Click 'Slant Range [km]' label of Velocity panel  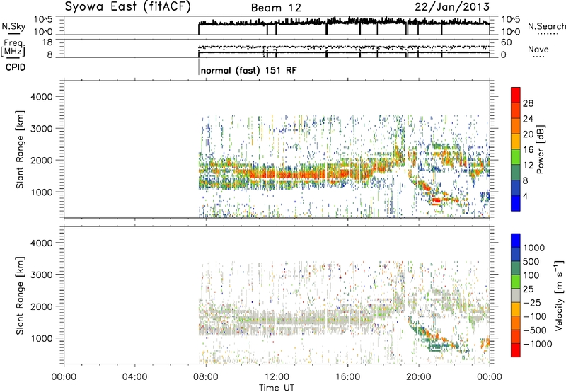(20, 296)
